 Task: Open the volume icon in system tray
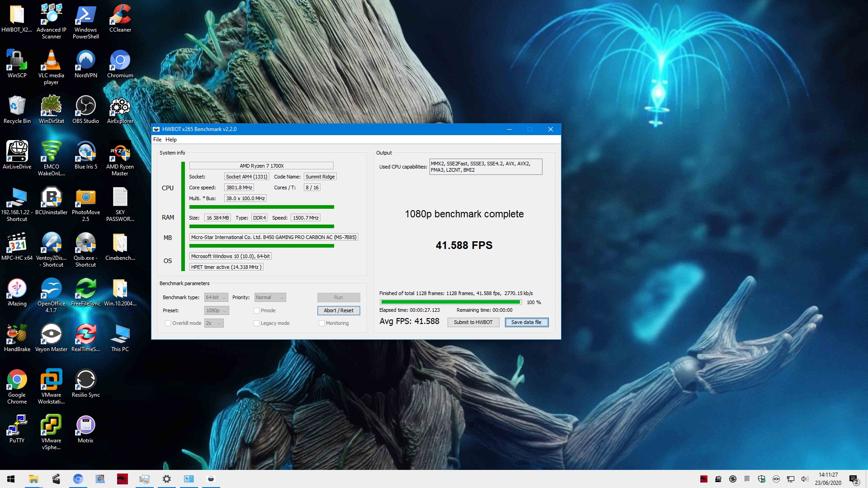point(805,479)
